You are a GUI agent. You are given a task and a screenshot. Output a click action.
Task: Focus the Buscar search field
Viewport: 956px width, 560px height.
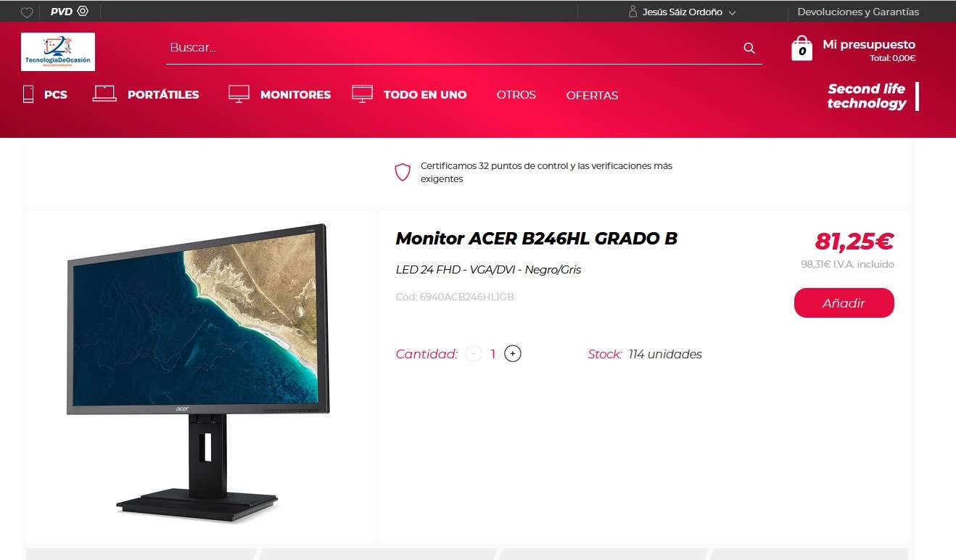[x=453, y=48]
